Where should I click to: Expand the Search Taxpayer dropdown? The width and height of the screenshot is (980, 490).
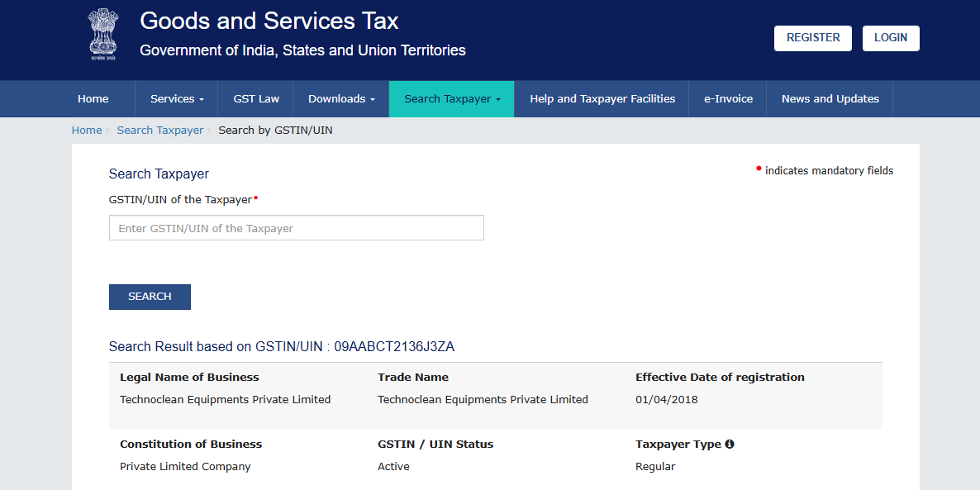451,99
